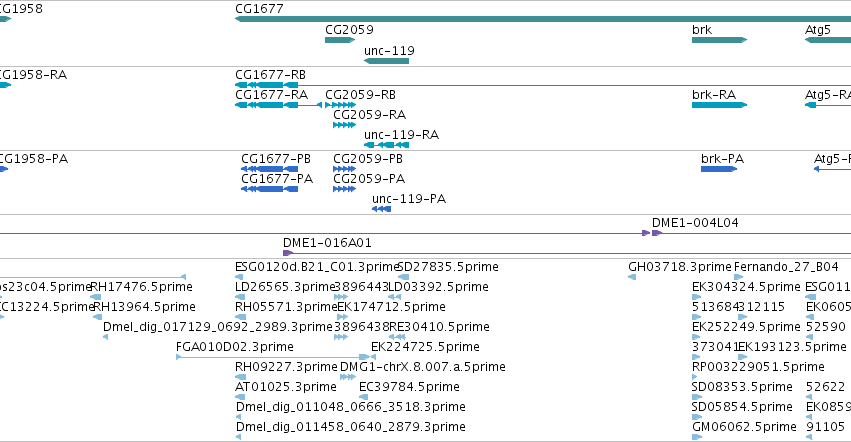This screenshot has width=851, height=442.
Task: Click the unc-119 gene feature
Action: pyautogui.click(x=386, y=61)
